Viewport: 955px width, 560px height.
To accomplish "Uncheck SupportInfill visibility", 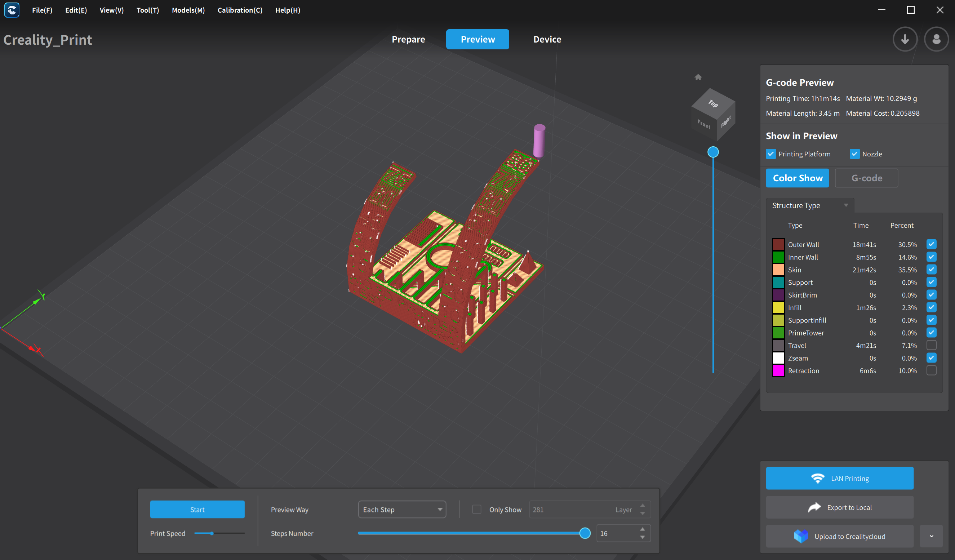I will [931, 320].
